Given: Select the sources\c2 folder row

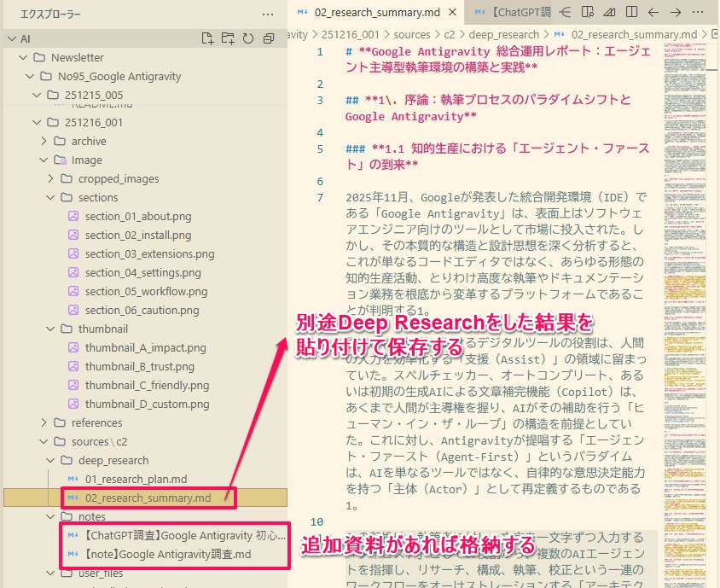Looking at the screenshot, I should coord(145,441).
